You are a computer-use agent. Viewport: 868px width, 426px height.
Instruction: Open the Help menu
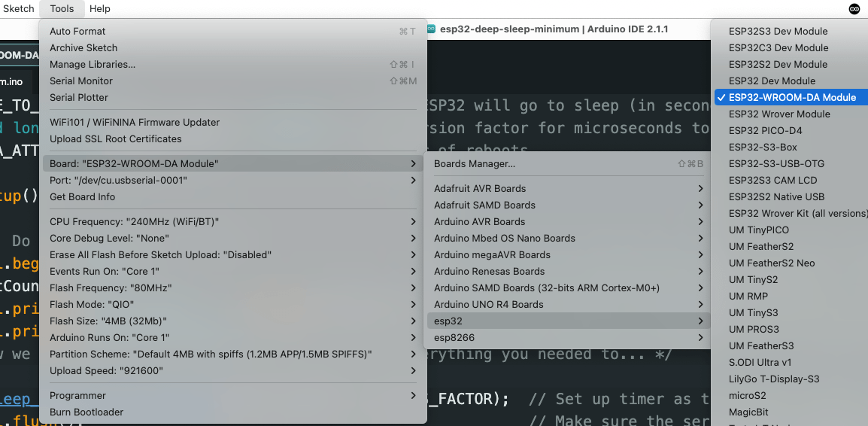click(x=99, y=9)
